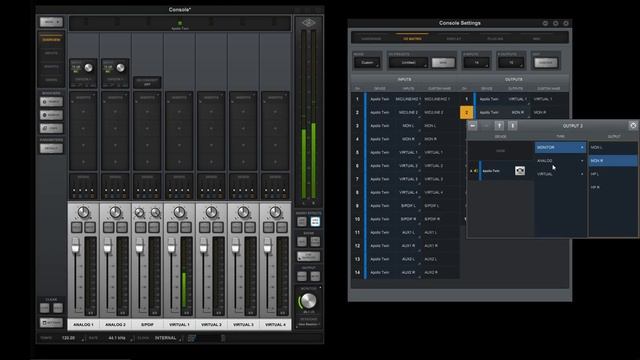Toggle the highlighted UAD MON insert effects button
The image size is (640, 360).
[x=315, y=222]
